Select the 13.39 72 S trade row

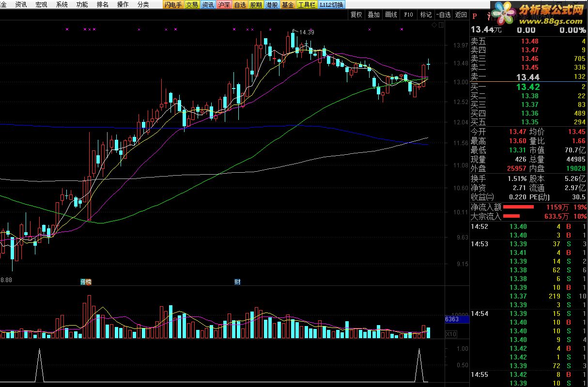coord(529,366)
